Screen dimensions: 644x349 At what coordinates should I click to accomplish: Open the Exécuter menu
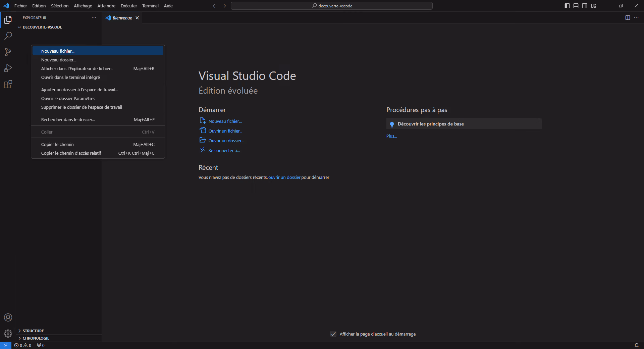click(129, 6)
